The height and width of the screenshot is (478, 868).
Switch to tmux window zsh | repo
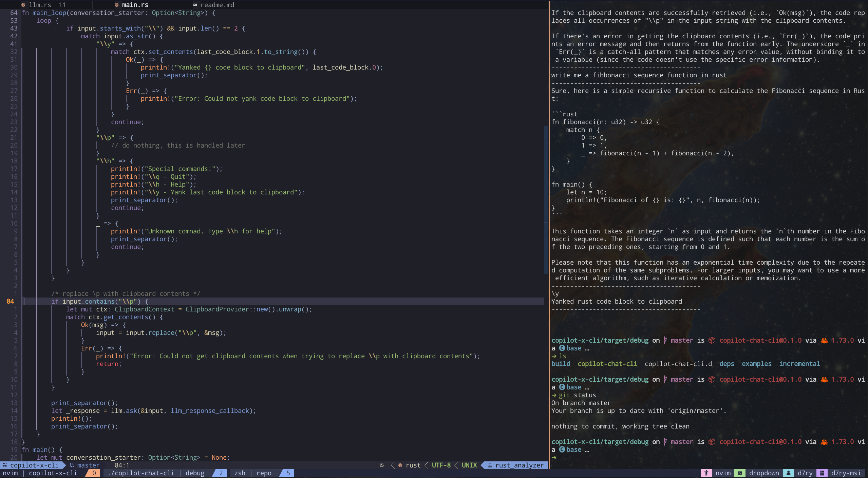pyautogui.click(x=253, y=473)
